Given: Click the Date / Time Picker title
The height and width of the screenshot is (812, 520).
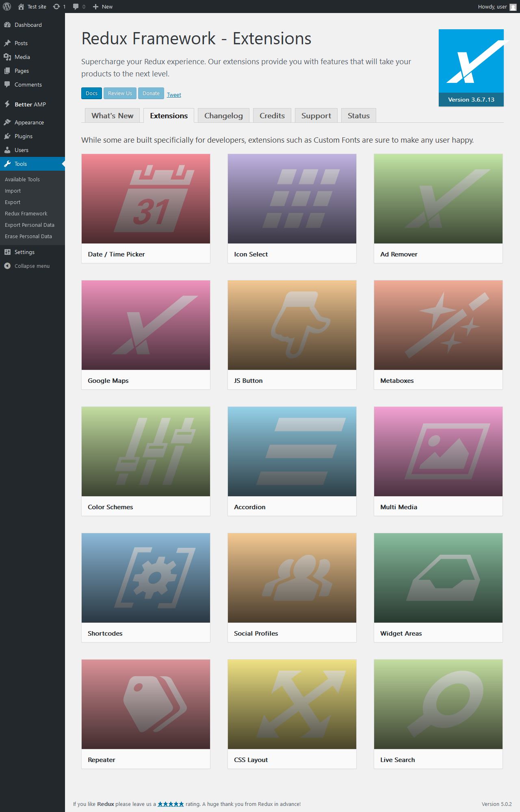Looking at the screenshot, I should point(116,254).
